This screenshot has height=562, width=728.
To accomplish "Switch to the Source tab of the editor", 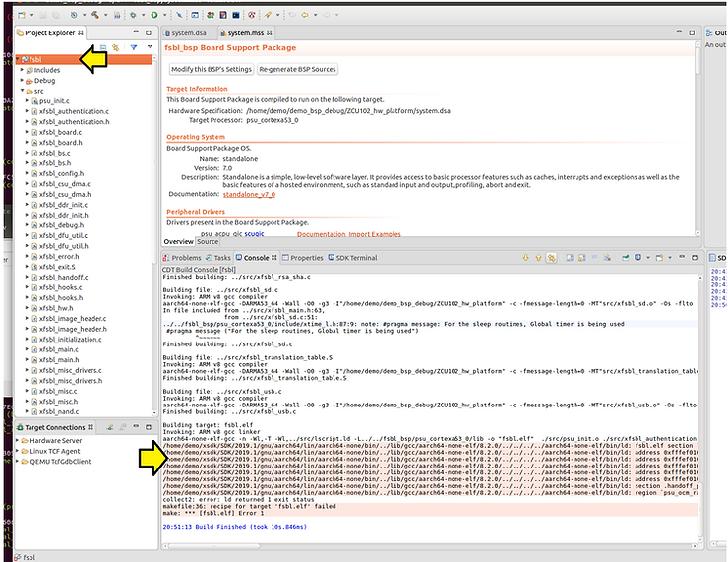I will pos(208,241).
